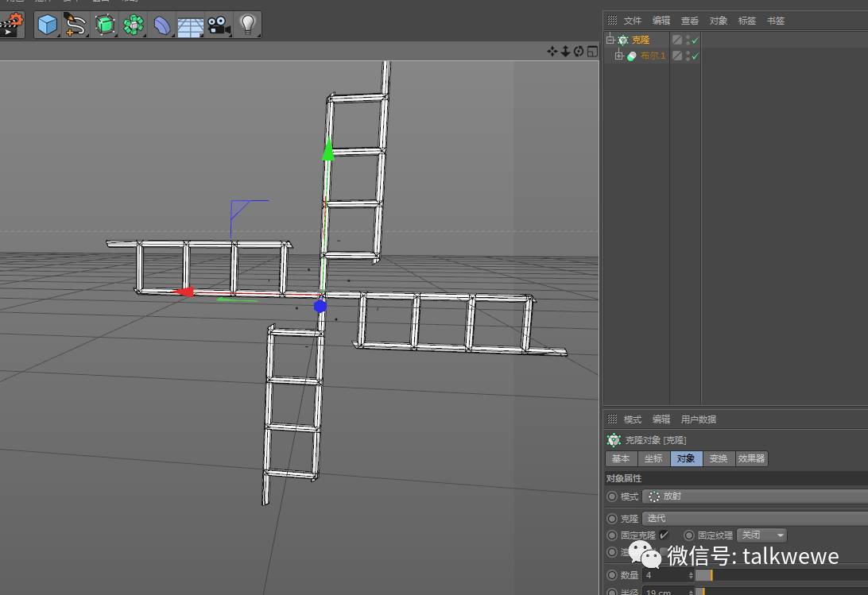Click the blue Z-axis gizmo handle
868x595 pixels.
click(320, 306)
